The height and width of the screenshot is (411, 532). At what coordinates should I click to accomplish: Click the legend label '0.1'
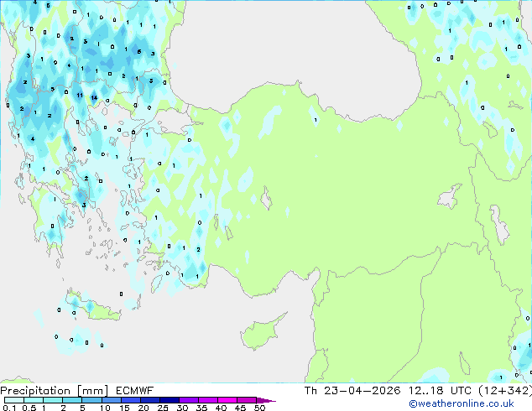click(9, 408)
